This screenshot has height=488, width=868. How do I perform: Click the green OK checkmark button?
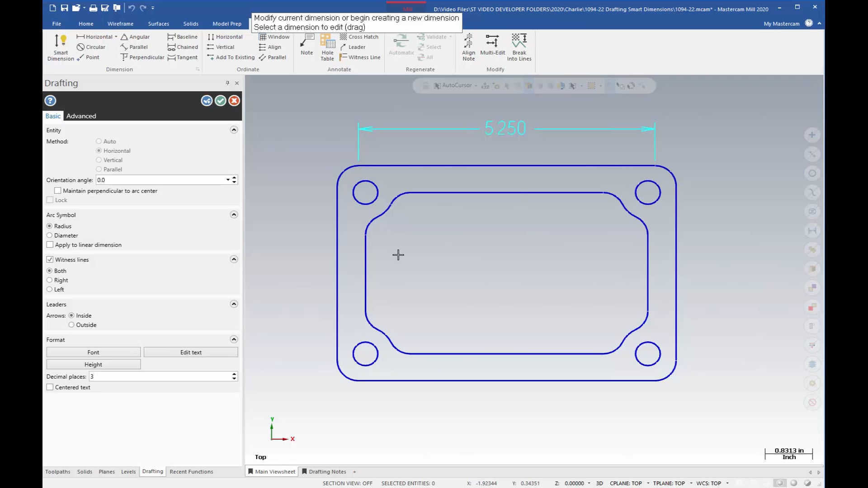(220, 101)
